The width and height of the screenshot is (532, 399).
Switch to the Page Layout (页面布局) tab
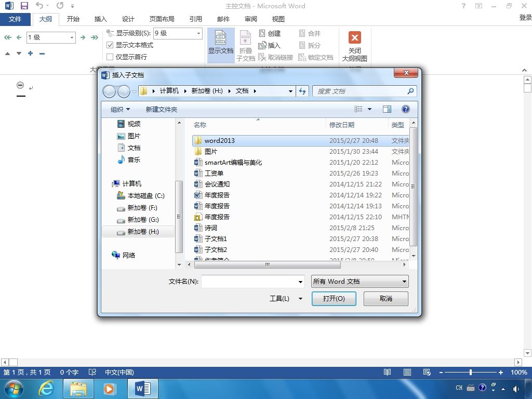point(162,19)
